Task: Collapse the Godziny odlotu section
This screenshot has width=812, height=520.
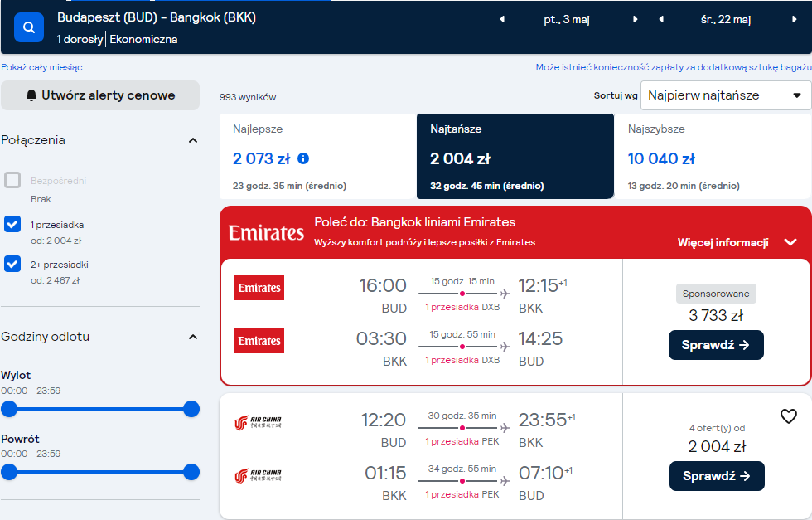Action: click(x=192, y=337)
